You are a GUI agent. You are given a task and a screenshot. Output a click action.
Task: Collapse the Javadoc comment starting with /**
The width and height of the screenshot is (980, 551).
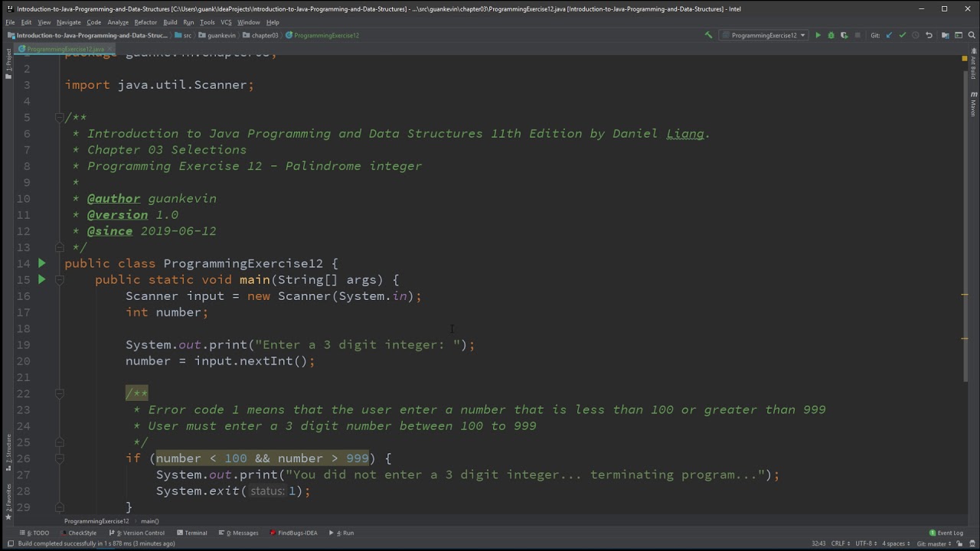point(59,117)
